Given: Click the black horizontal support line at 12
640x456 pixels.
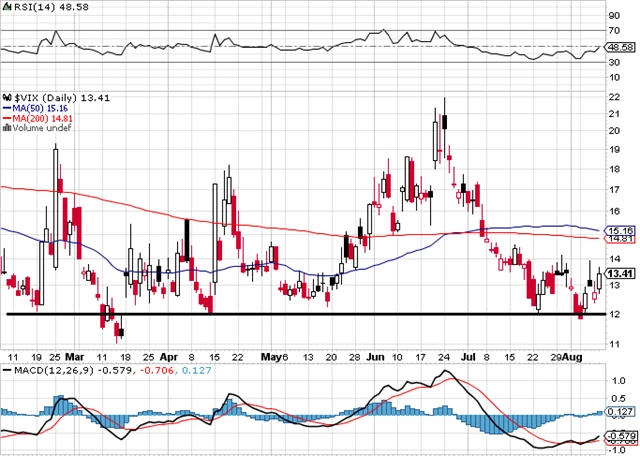Looking at the screenshot, I should point(300,315).
